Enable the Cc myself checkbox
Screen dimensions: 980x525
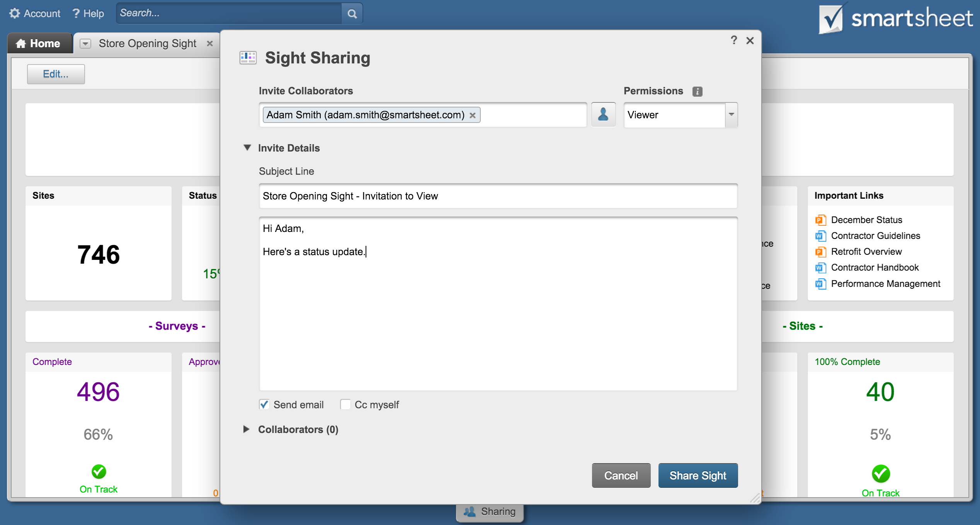point(345,404)
